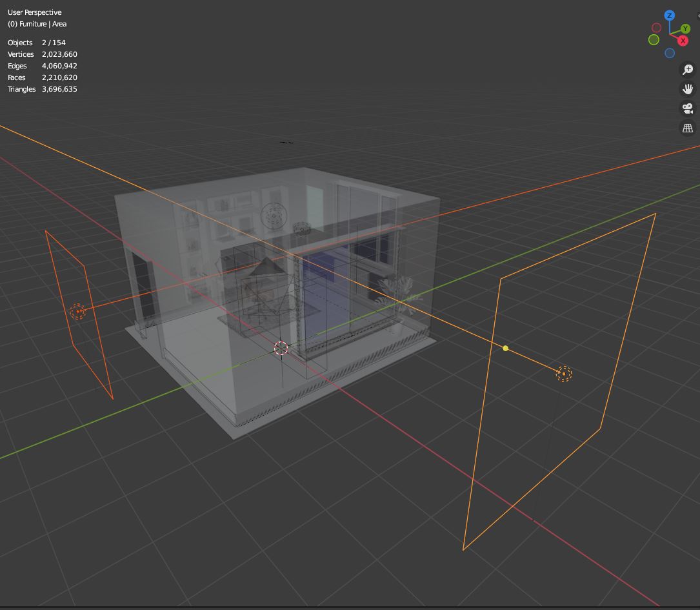The height and width of the screenshot is (610, 700).
Task: Select the light orange area light center
Action: (564, 374)
